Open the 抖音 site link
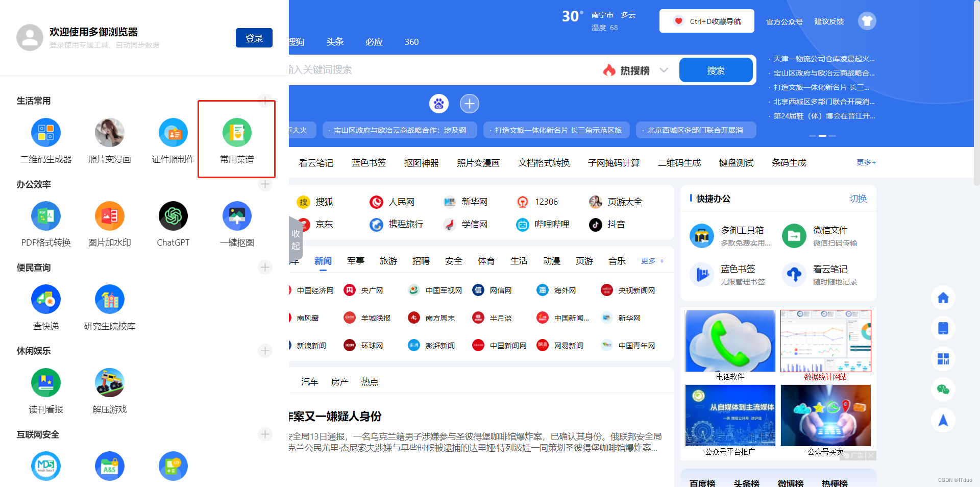The height and width of the screenshot is (487, 980). [x=607, y=224]
